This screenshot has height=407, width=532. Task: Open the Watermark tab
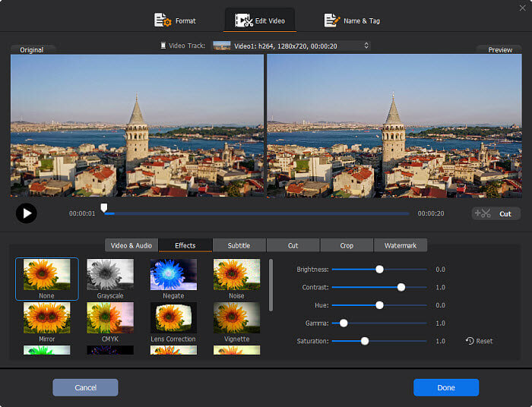coord(401,245)
